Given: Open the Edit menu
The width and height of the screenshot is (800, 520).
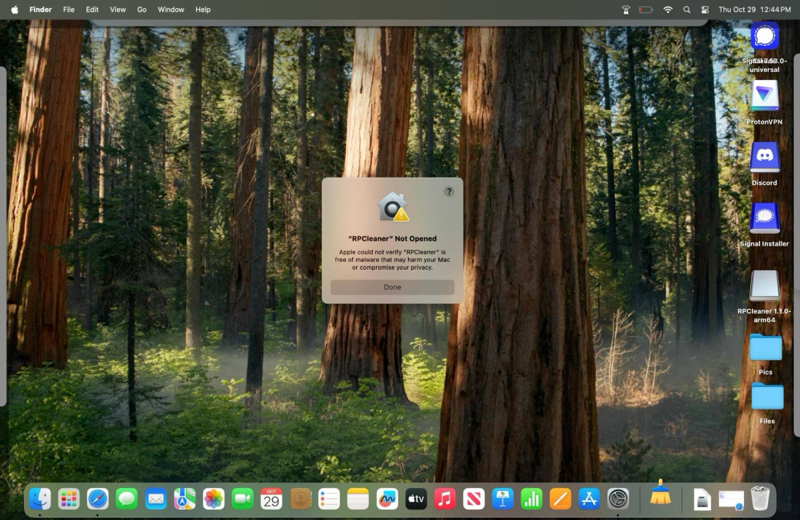Looking at the screenshot, I should [x=92, y=10].
